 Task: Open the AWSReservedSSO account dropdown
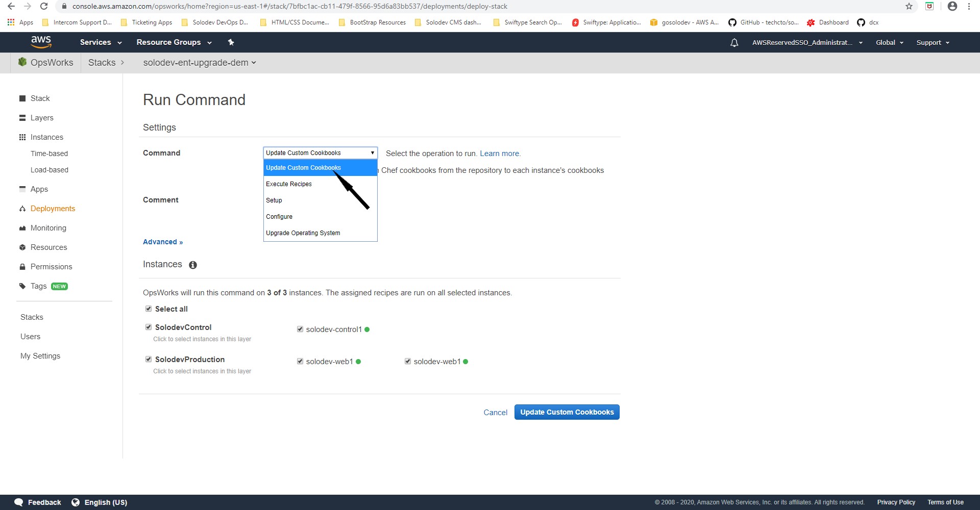click(807, 43)
